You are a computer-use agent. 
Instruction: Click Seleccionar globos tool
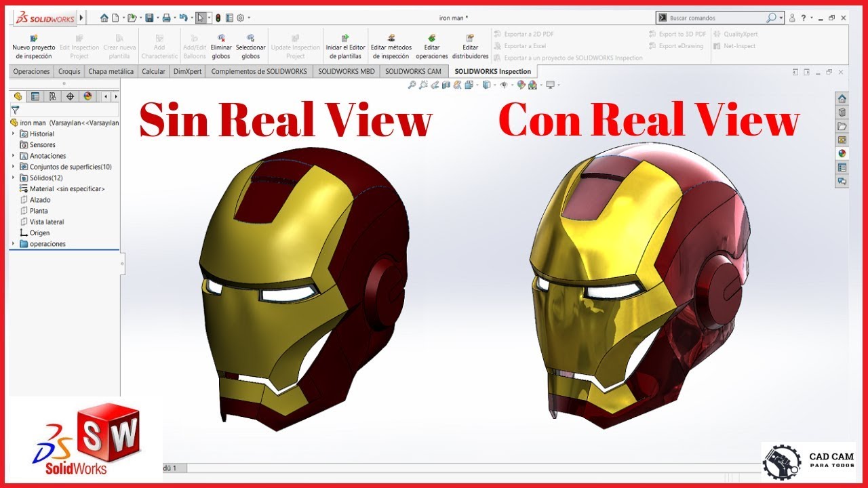click(x=251, y=47)
